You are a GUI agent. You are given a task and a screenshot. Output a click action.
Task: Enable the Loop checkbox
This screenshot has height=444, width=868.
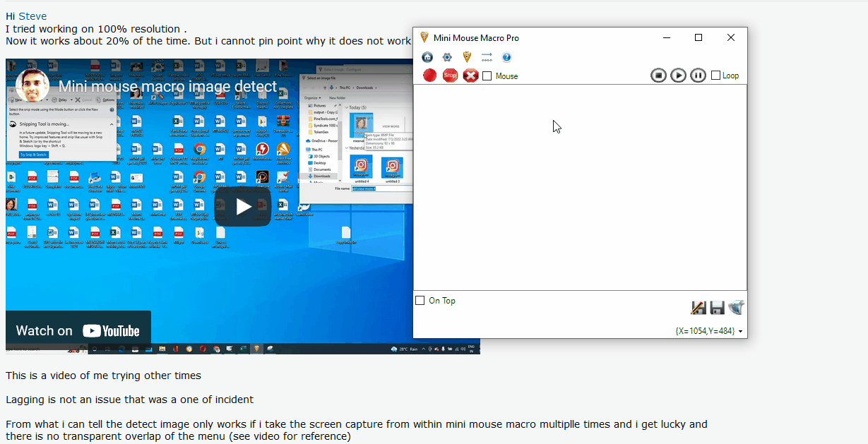coord(715,76)
